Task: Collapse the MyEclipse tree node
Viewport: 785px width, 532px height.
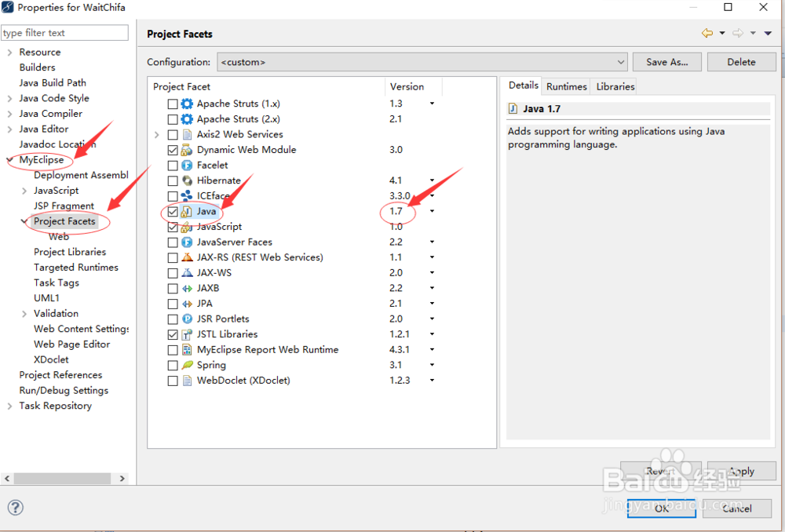Action: coord(9,159)
